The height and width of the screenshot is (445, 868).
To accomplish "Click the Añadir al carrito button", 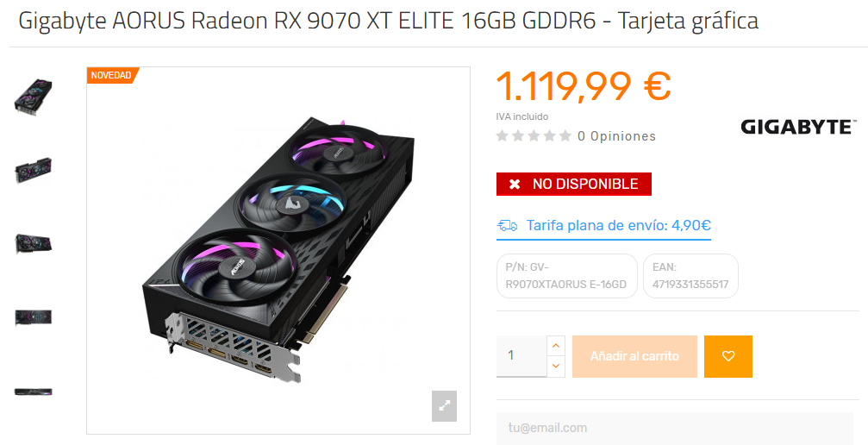I will 634,356.
